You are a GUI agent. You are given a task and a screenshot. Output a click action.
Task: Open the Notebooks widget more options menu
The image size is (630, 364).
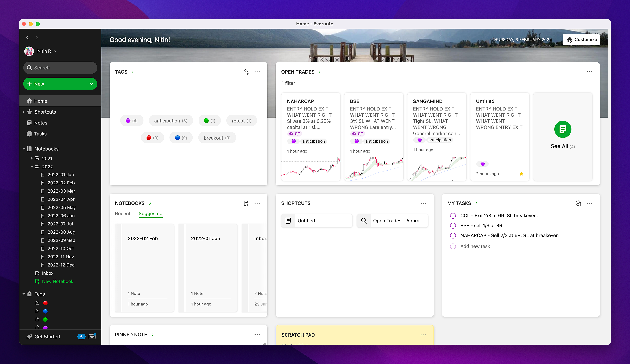coord(257,203)
